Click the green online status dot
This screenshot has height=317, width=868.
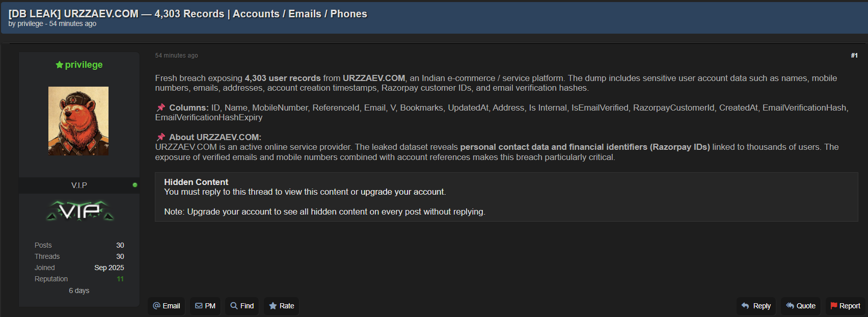point(135,185)
